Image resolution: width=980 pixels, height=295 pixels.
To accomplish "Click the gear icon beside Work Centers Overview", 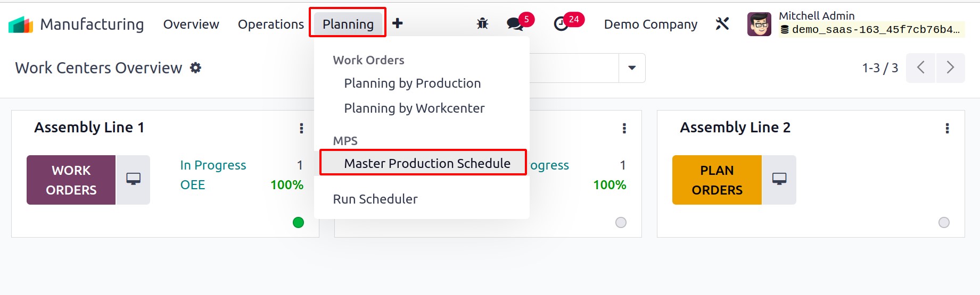I will pyautogui.click(x=196, y=68).
